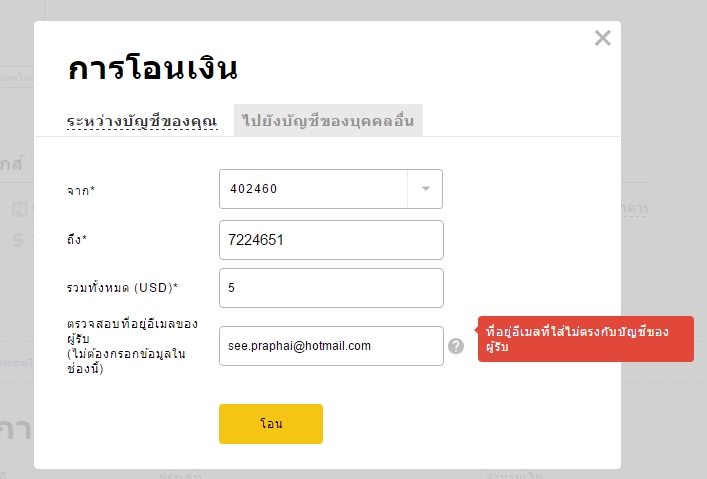The image size is (707, 479).
Task: Click the recipient email field see.praphai@hotmail.com
Action: point(331,346)
